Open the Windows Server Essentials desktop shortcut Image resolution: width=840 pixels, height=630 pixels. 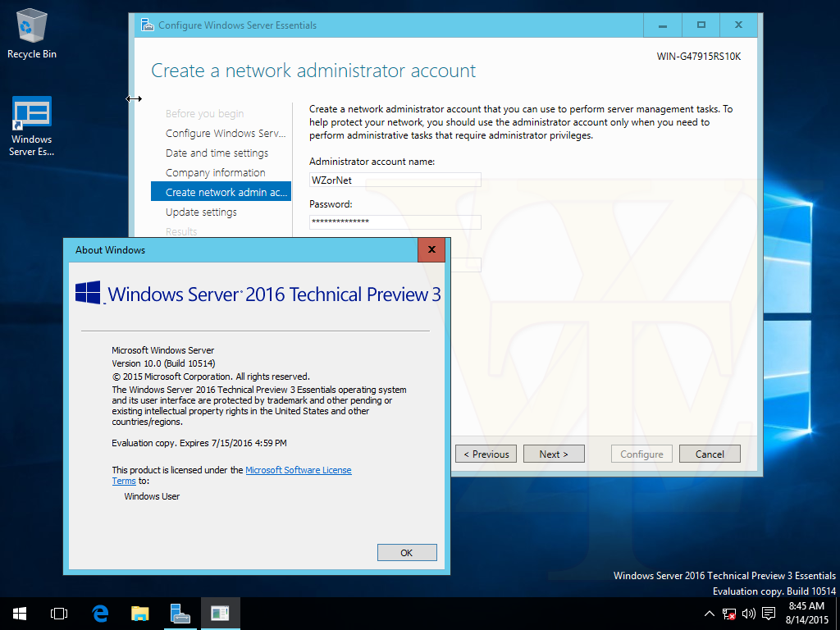pyautogui.click(x=32, y=125)
